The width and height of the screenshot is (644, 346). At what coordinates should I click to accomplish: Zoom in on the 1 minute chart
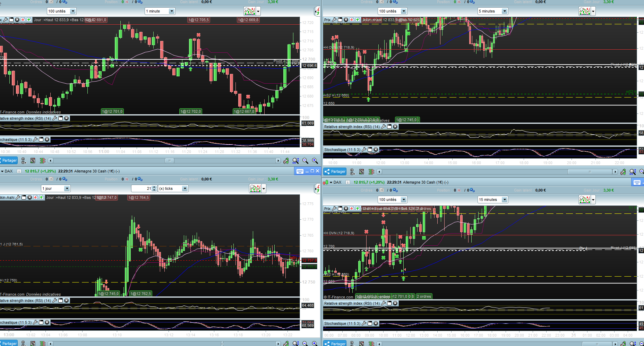pyautogui.click(x=315, y=161)
